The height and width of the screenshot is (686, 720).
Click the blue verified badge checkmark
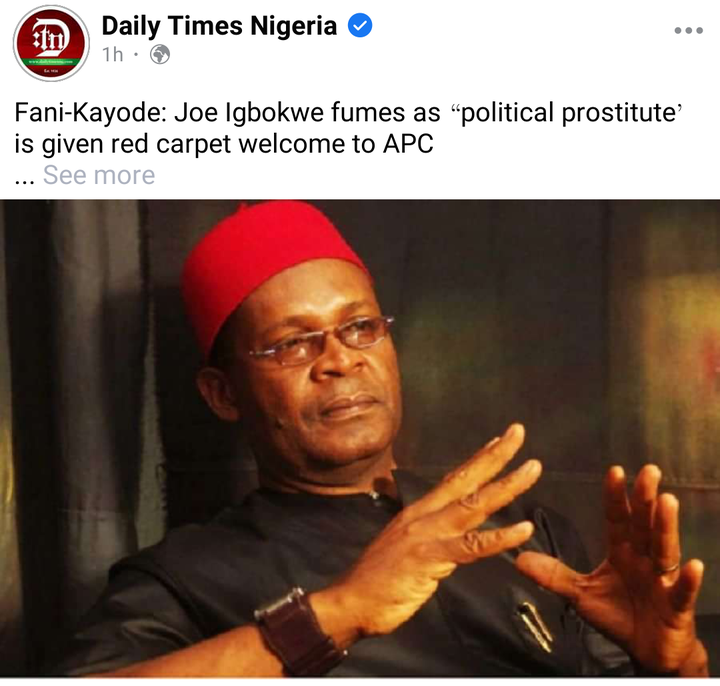(x=360, y=26)
